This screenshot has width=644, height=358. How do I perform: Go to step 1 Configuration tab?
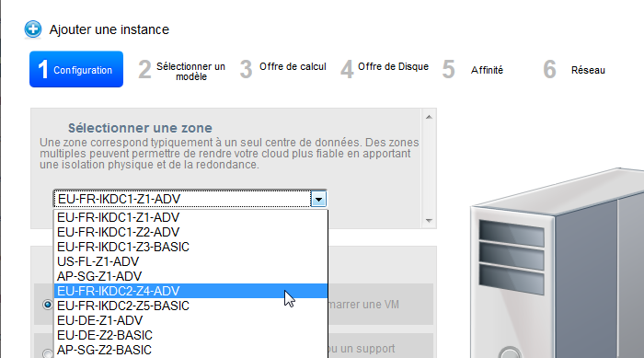click(76, 69)
